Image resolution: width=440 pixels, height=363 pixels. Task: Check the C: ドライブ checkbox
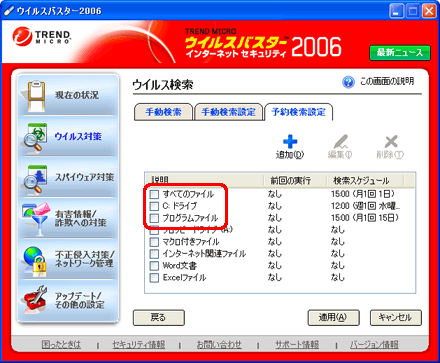pyautogui.click(x=154, y=206)
